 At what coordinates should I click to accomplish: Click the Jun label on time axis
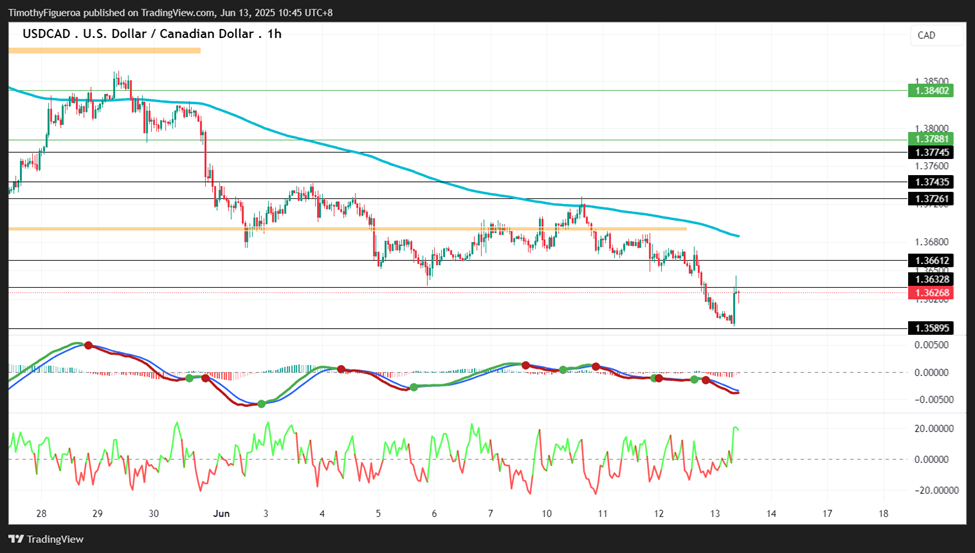221,514
